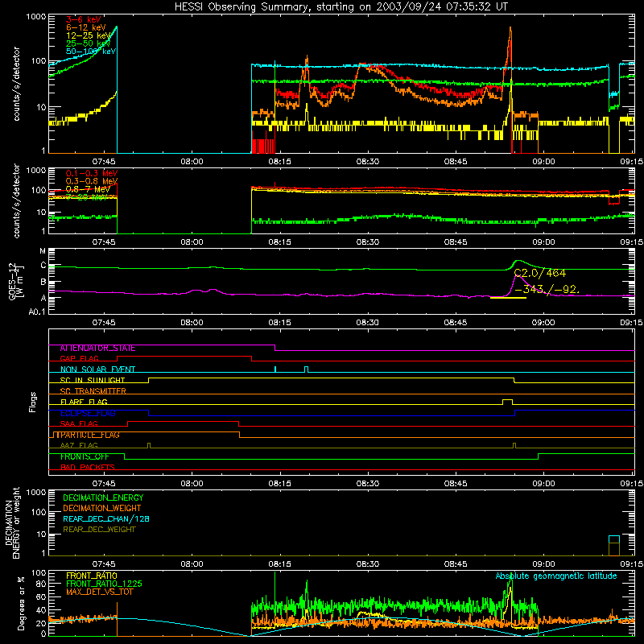Screen dimensions: 644x644
Task: Click the Absolute geomagnetic latitude label
Action: [x=556, y=576]
